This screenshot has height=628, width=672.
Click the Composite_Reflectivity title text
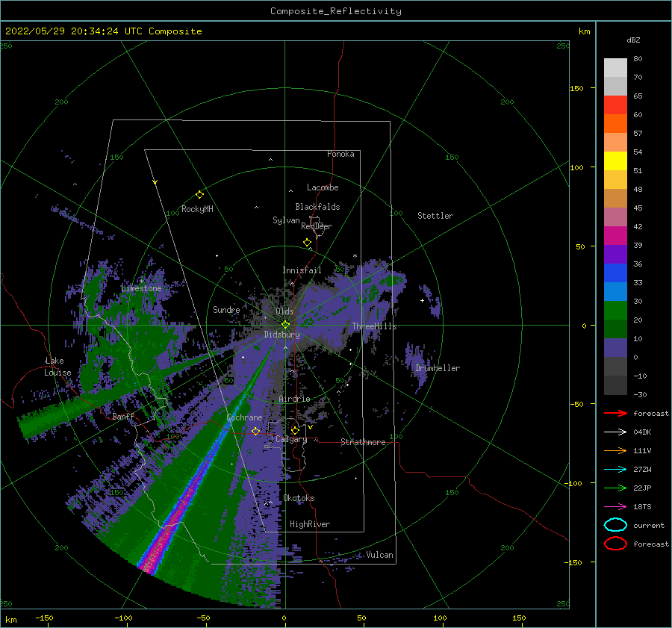(335, 11)
